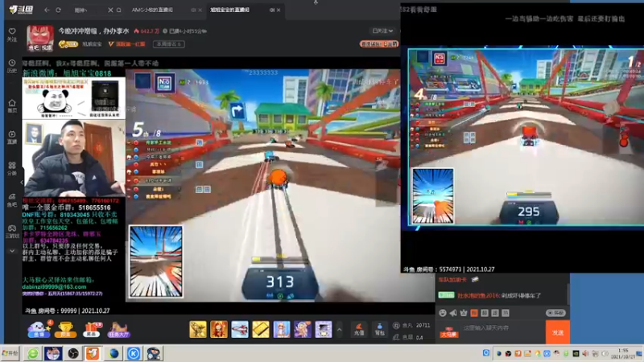This screenshot has width=644, height=362.
Task: Expand the gift list with up chevron
Action: click(x=339, y=330)
